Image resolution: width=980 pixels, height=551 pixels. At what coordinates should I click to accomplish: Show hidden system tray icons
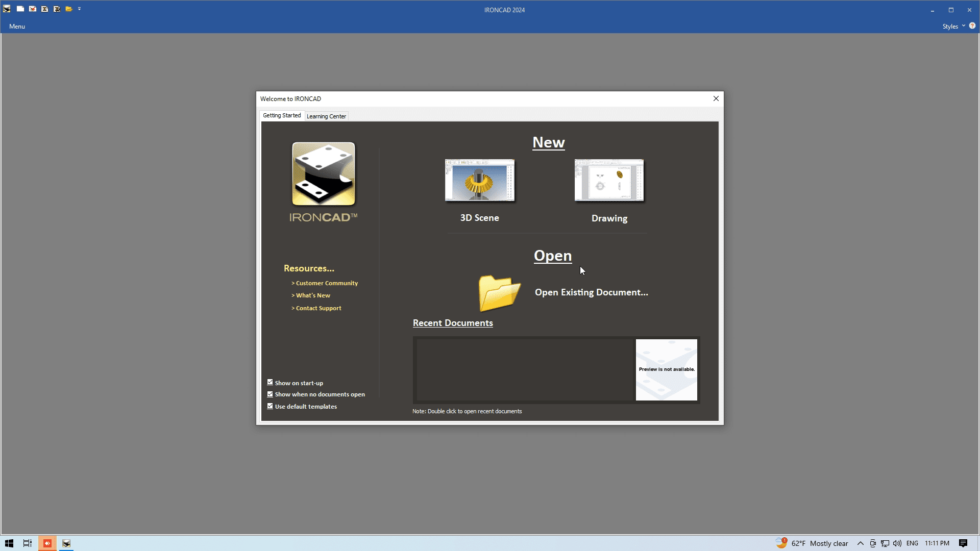coord(860,543)
